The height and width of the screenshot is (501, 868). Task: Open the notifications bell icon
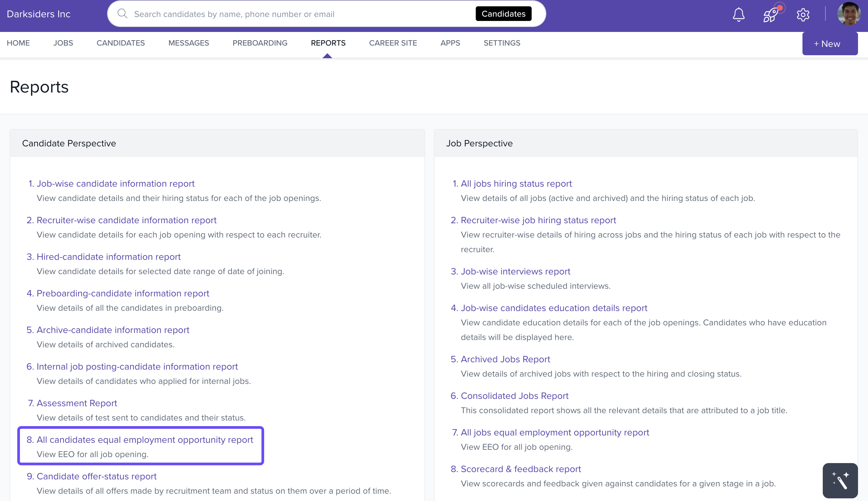click(738, 14)
